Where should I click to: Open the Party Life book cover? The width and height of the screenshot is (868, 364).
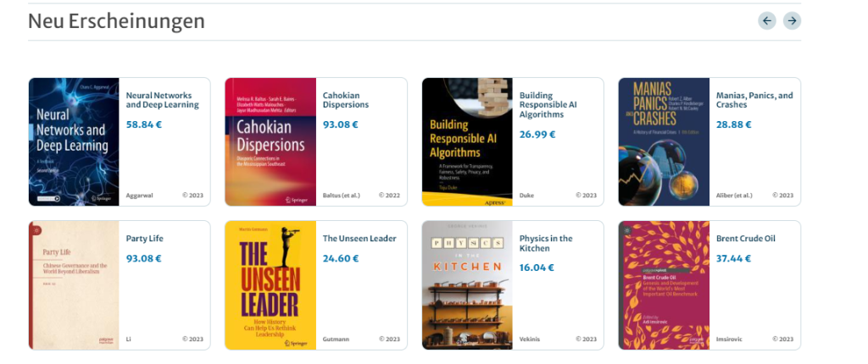[x=74, y=285]
